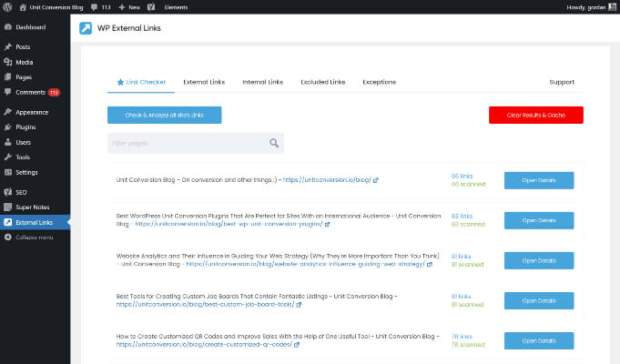This screenshot has height=364, width=620.
Task: Click Howdy, gordan account text
Action: pyautogui.click(x=586, y=7)
